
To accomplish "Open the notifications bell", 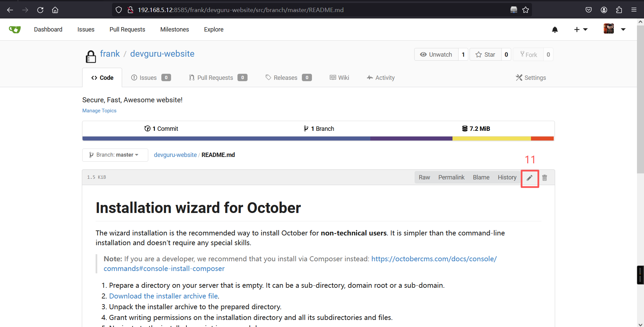I will point(555,30).
